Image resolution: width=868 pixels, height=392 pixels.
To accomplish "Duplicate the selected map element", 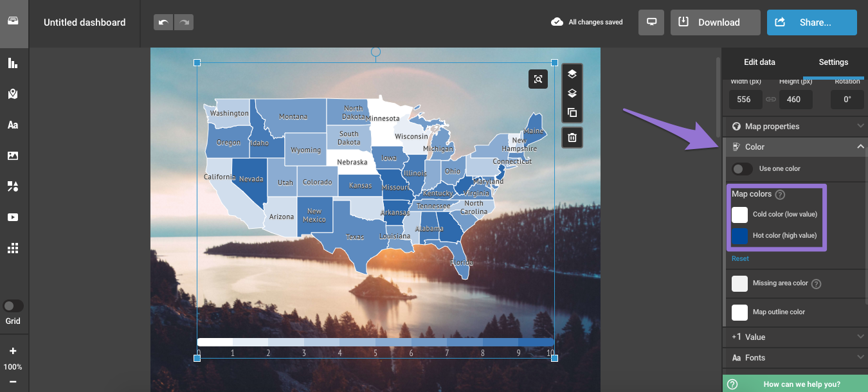I will pyautogui.click(x=572, y=113).
